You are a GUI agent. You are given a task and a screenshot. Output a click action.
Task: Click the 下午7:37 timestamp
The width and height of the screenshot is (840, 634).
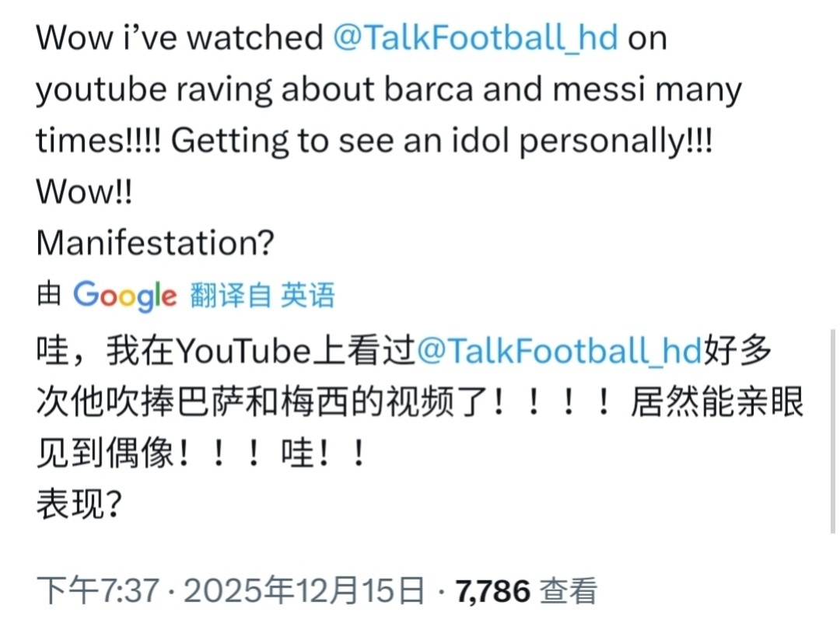point(97,590)
